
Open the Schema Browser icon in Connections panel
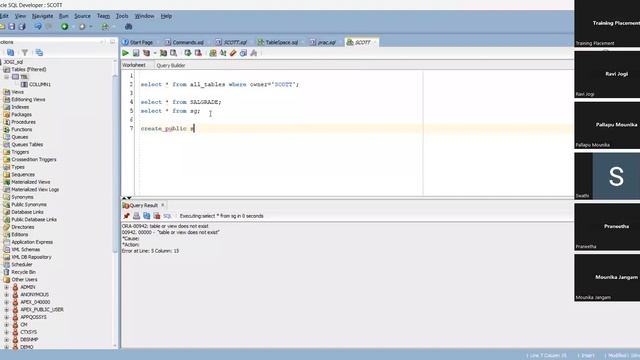click(x=39, y=52)
